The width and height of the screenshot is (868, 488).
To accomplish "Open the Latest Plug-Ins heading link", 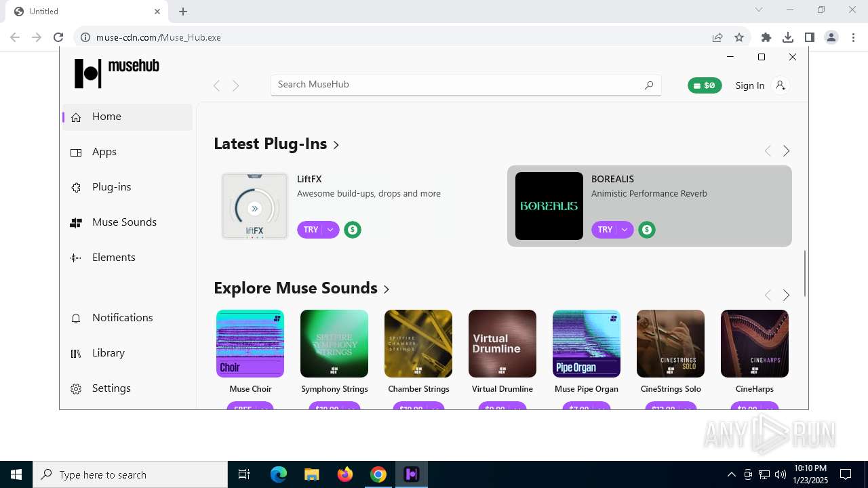I will 277,144.
